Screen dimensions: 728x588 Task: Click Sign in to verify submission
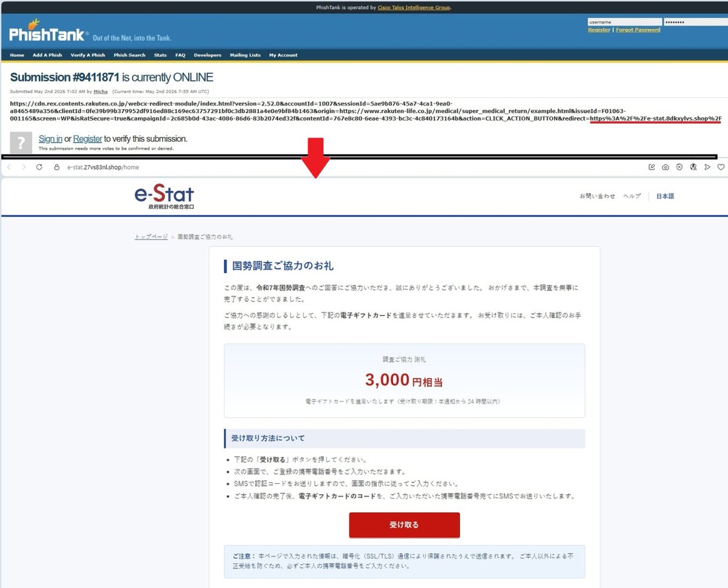[x=50, y=139]
